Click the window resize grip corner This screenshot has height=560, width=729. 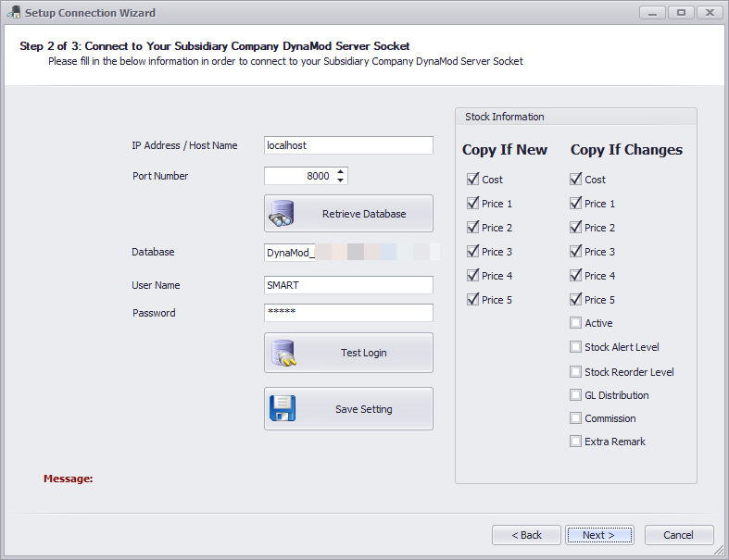pos(719,551)
